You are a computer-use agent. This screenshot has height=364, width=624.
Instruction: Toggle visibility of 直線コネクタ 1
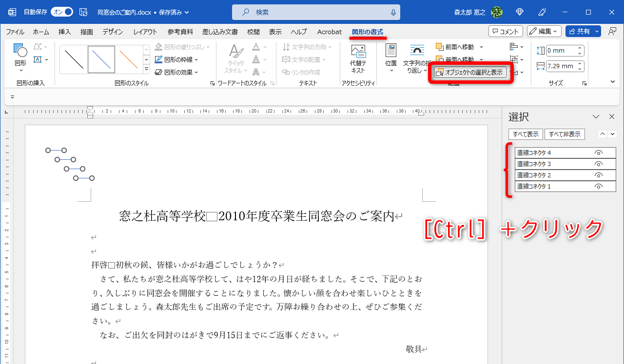(598, 186)
